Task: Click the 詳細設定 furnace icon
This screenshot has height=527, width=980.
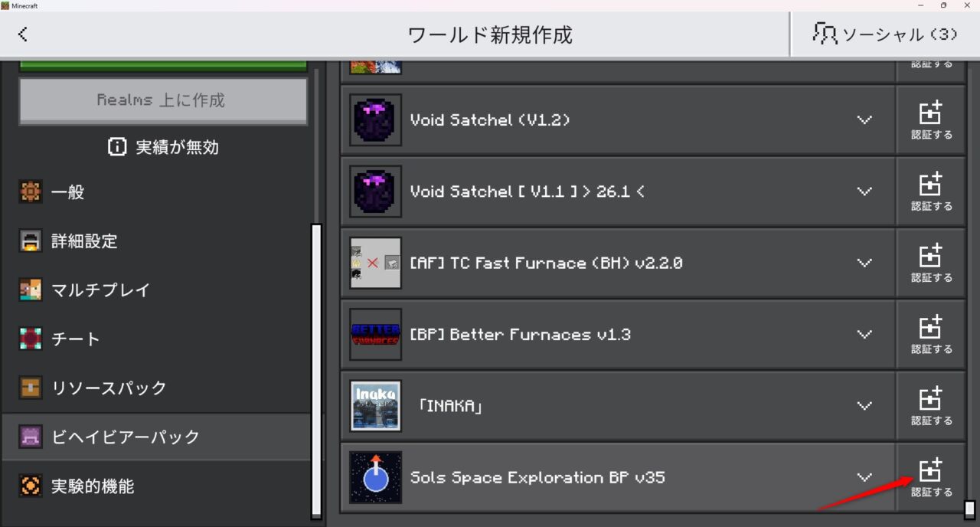Action: pyautogui.click(x=31, y=241)
